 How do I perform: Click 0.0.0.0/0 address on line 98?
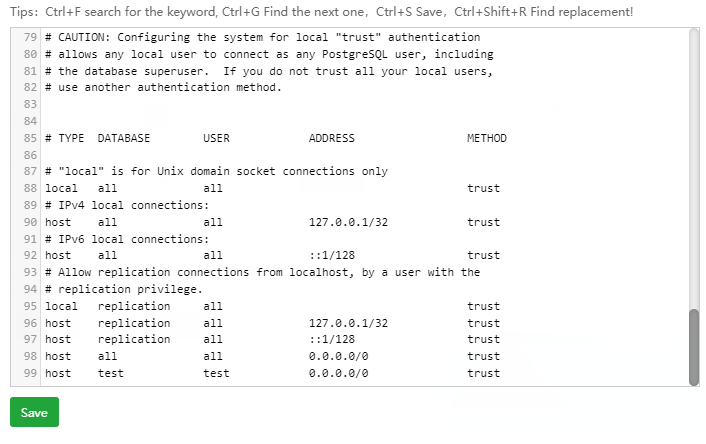pos(339,356)
